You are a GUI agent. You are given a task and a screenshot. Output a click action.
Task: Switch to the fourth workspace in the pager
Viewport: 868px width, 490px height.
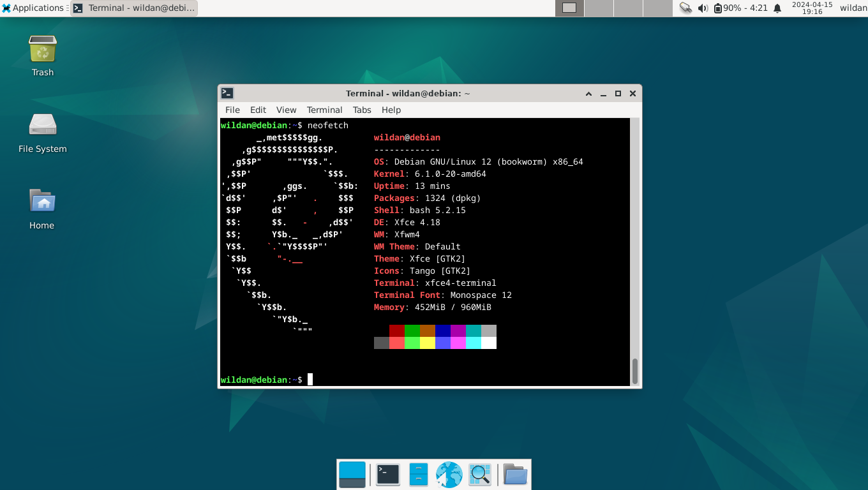(x=657, y=8)
